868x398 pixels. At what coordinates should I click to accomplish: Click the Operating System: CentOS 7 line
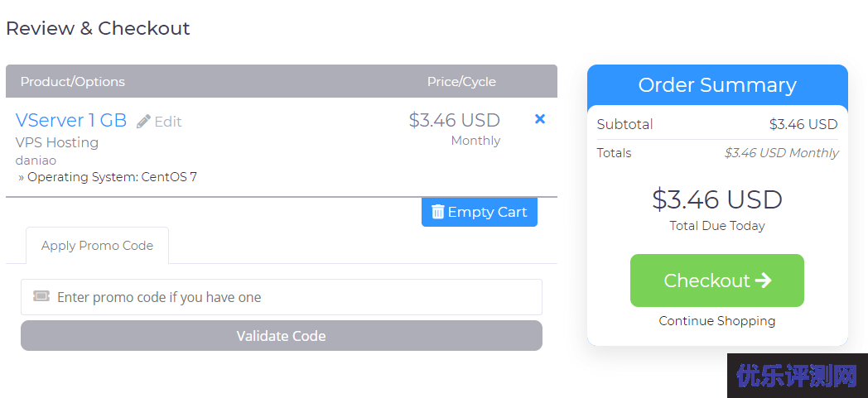pyautogui.click(x=108, y=177)
